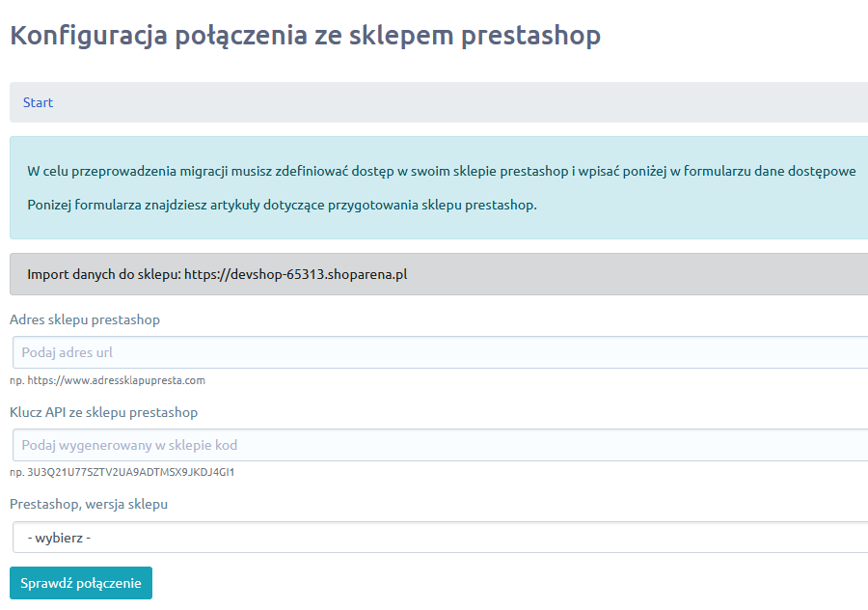
Task: Click the info line starting W celu przeprowadzenia migracji
Action: click(x=441, y=171)
